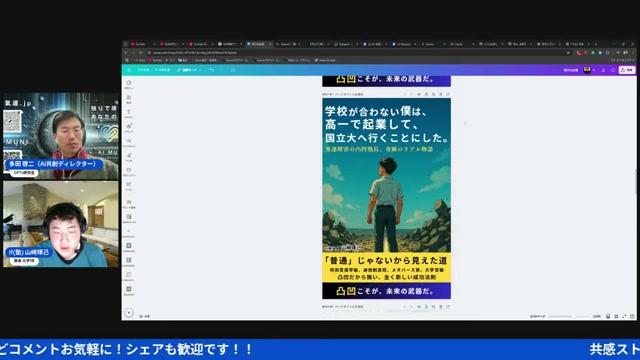This screenshot has height=360, width=640.
Task: Duplicate page using icon above main poster
Action: 433,94
